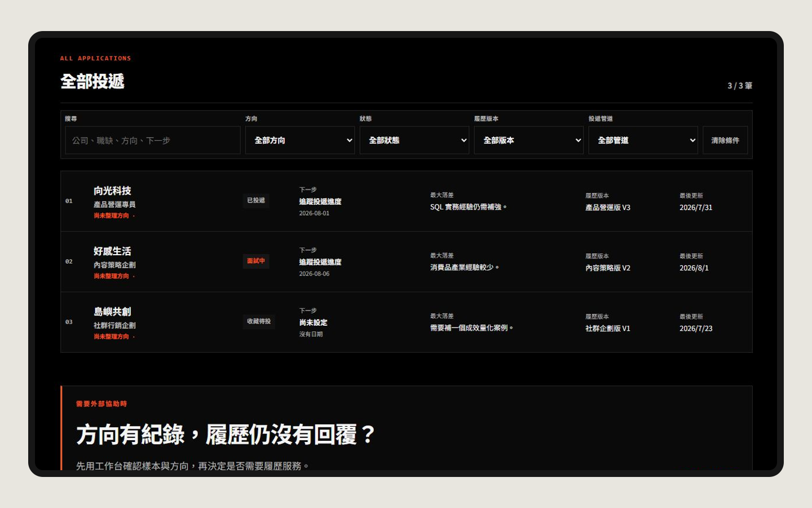Click last updated date 2026/8/1
This screenshot has width=812, height=508.
tap(694, 268)
